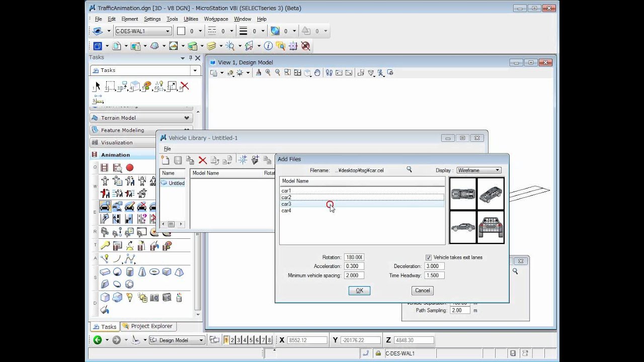The image size is (644, 362).
Task: Select the yellow key keyframe tool
Action: [x=105, y=246]
